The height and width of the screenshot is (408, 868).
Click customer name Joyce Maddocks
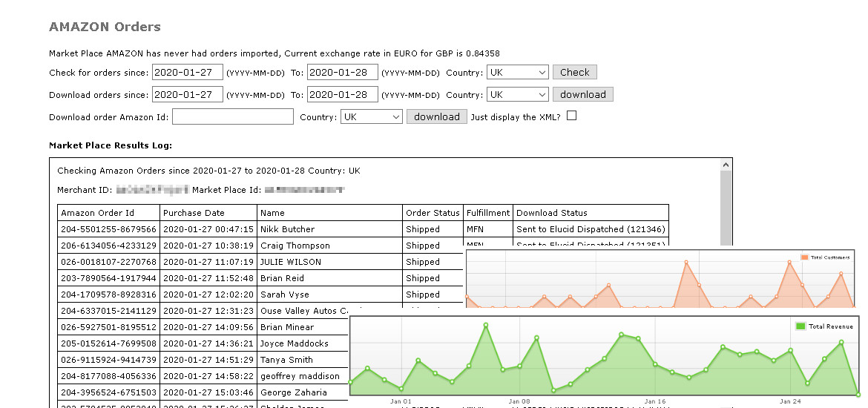(x=294, y=343)
